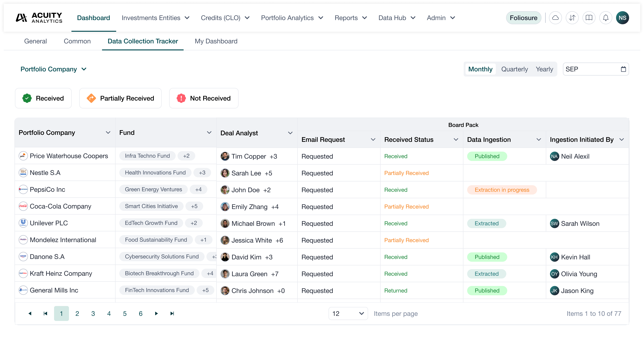Switch period toggle to Quarterly
This screenshot has width=644, height=362.
514,69
